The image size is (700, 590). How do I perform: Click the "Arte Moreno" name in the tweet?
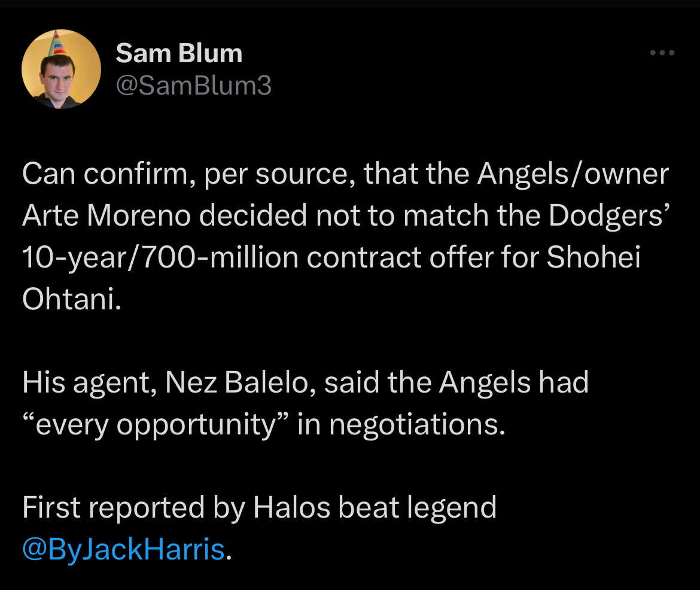tap(106, 215)
